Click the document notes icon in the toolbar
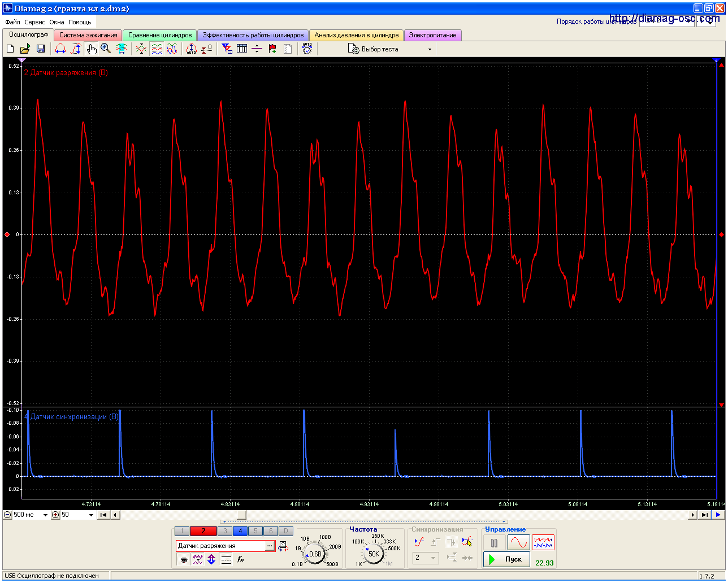Image resolution: width=728 pixels, height=583 pixels. 288,49
